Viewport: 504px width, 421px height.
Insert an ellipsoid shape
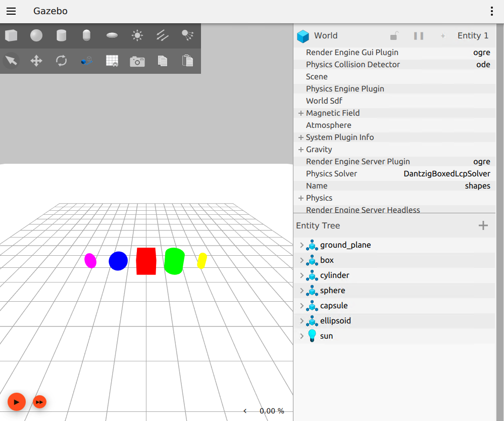pos(112,35)
